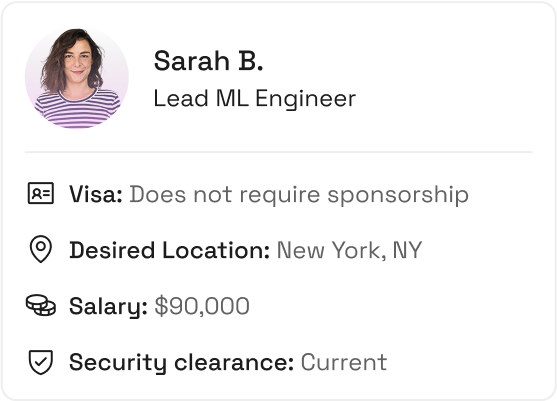Click the $90,000 salary value
Image resolution: width=557 pixels, height=401 pixels.
[x=202, y=306]
